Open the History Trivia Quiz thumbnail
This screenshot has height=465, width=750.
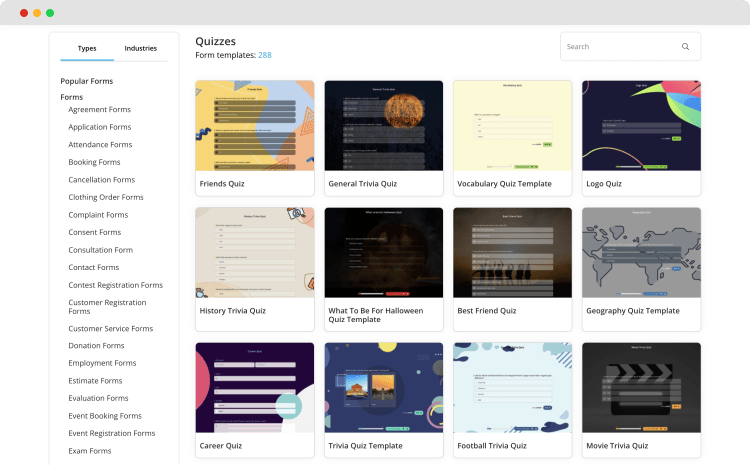coord(255,253)
